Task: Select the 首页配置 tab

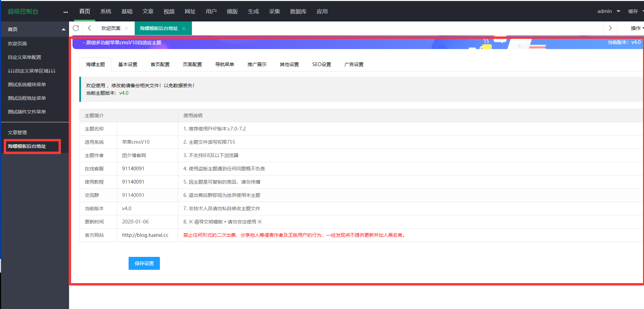Action: pyautogui.click(x=160, y=64)
